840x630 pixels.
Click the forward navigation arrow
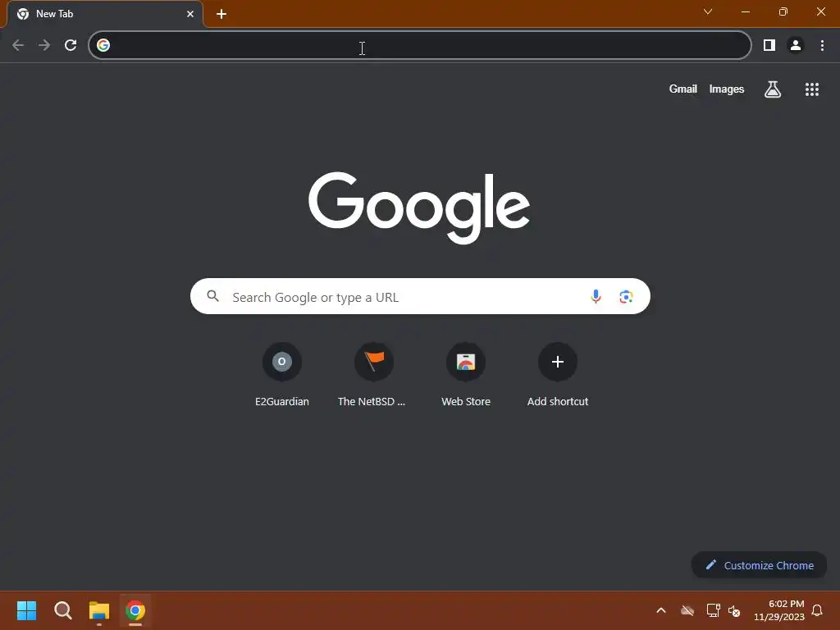tap(44, 45)
